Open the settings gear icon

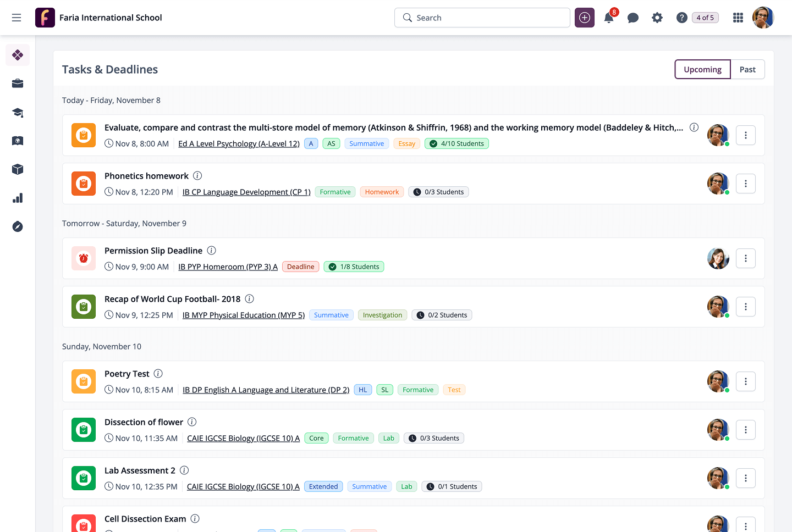(657, 18)
